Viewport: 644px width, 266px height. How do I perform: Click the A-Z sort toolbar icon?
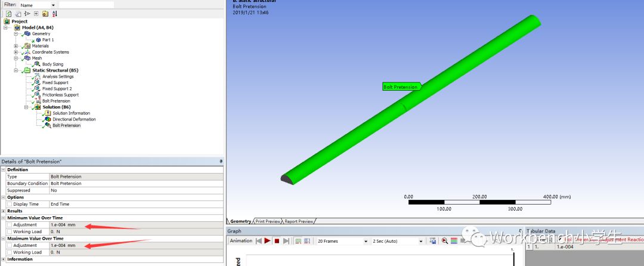pos(55,14)
